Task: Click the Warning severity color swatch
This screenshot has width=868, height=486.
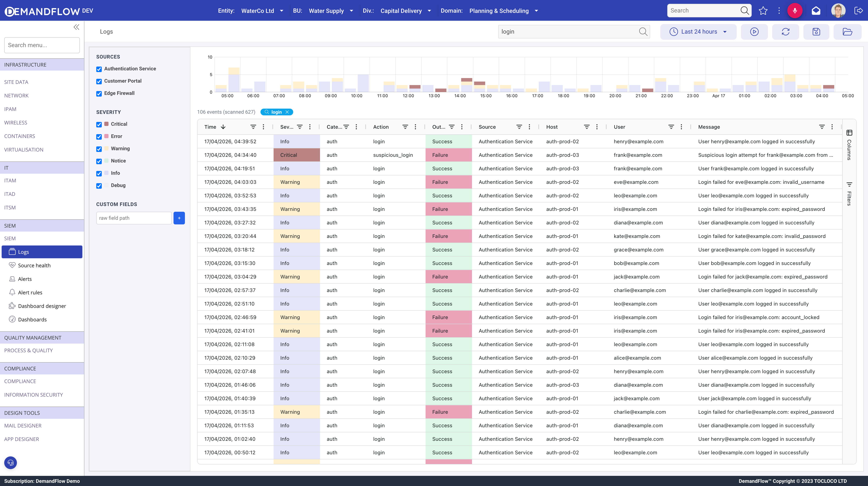Action: pyautogui.click(x=106, y=148)
